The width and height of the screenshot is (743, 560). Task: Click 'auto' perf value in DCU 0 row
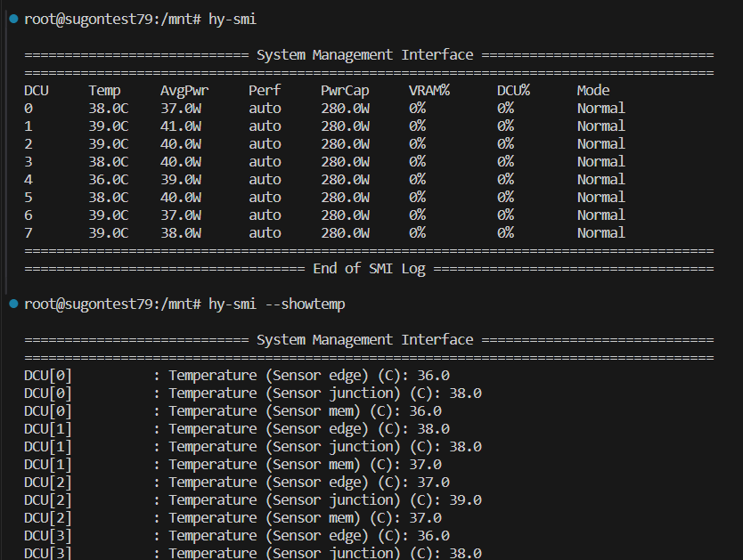pos(265,108)
